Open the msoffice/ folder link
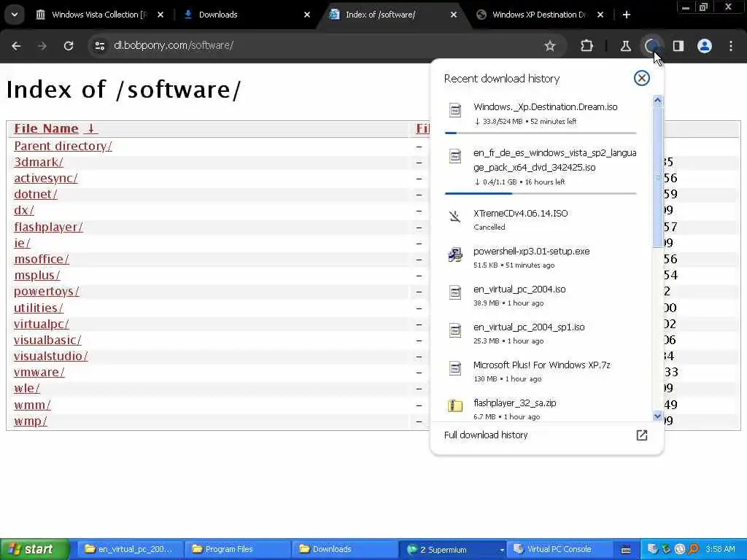Viewport: 747px width, 560px height. (x=42, y=260)
